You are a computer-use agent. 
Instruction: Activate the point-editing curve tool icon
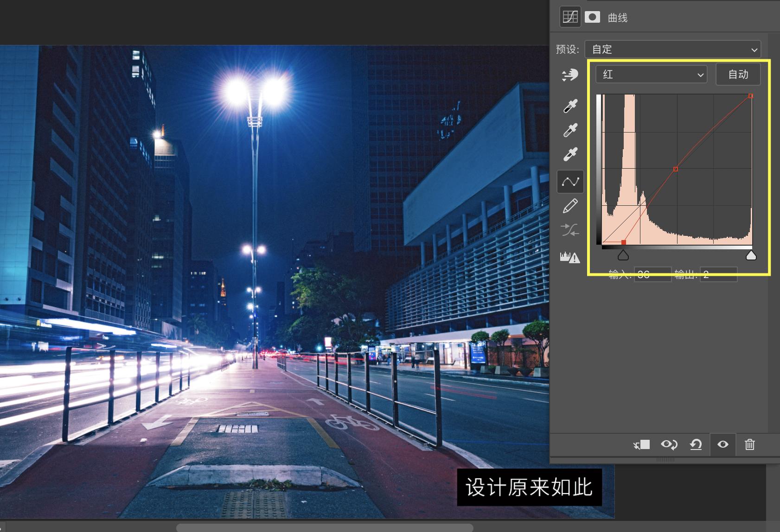569,181
